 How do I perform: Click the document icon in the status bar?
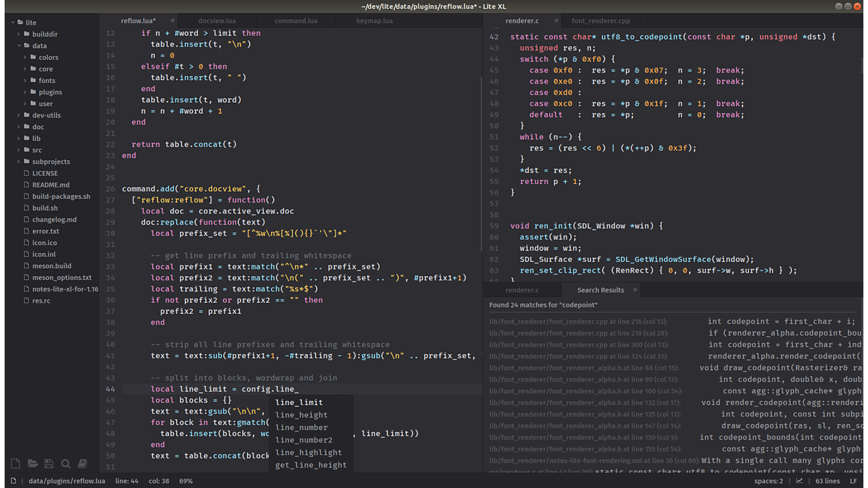point(13,481)
